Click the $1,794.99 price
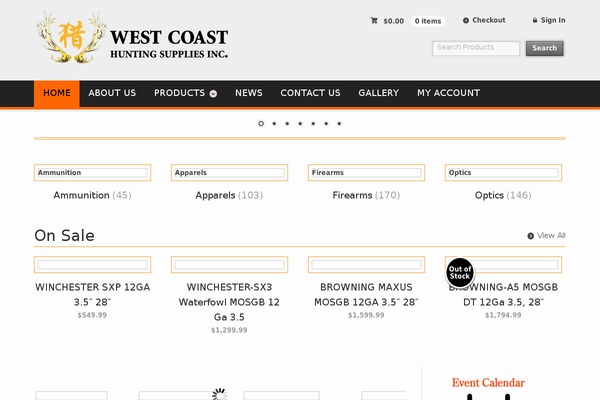The image size is (600, 400). tap(503, 315)
